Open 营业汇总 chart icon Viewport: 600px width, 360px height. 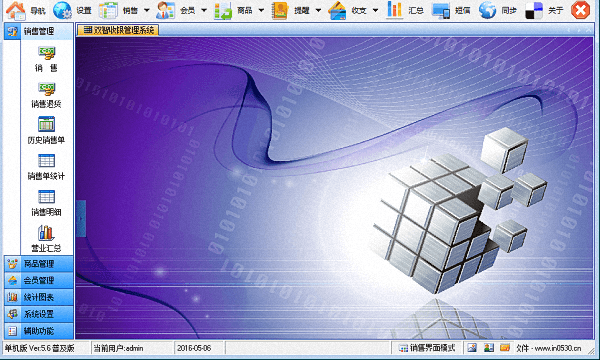click(x=46, y=233)
